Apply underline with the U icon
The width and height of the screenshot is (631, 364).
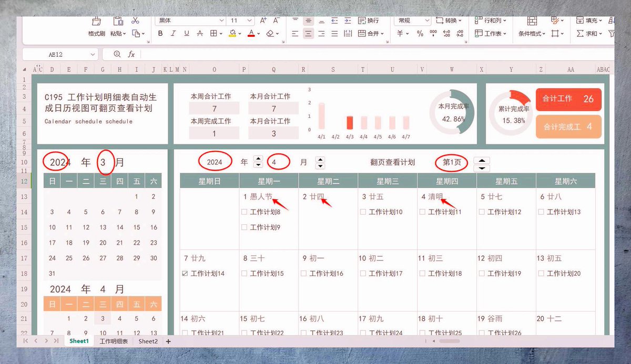(187, 33)
